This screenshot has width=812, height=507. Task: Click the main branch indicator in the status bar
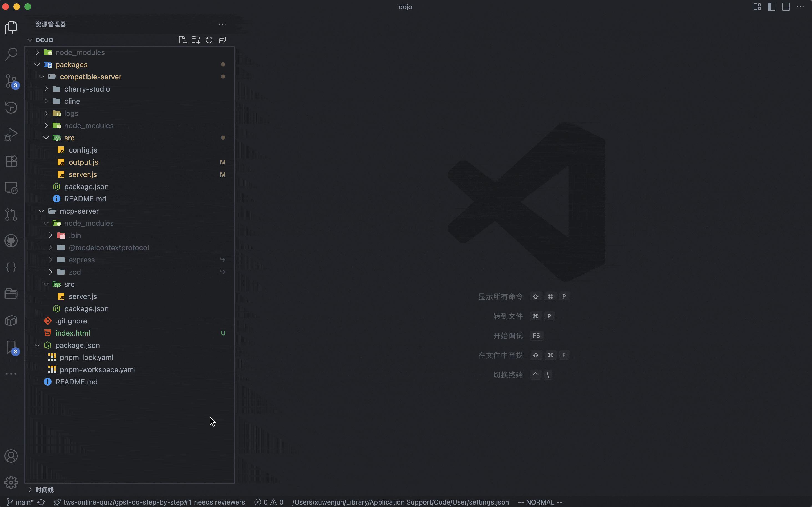[20, 502]
